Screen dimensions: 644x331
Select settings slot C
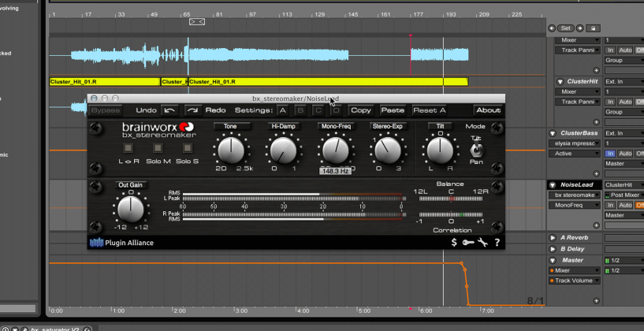tap(318, 110)
